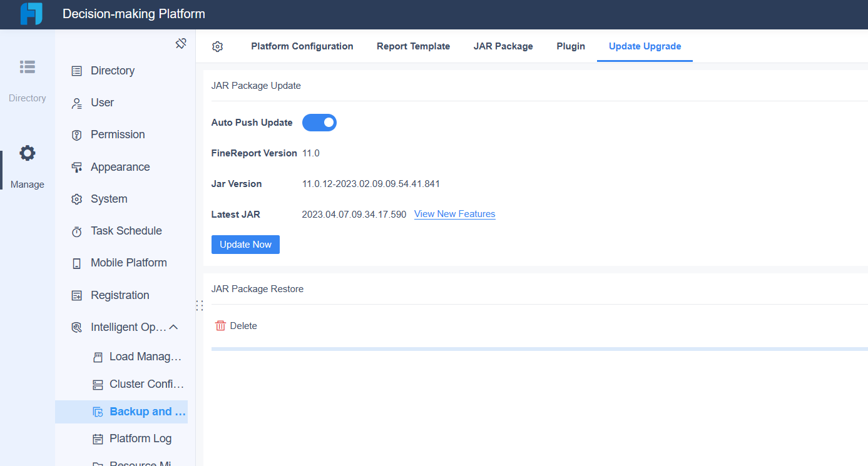Disable Auto Push Update
868x466 pixels.
click(x=319, y=122)
